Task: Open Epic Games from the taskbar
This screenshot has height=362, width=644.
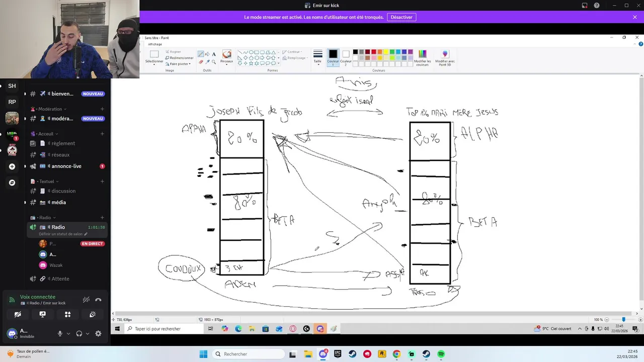Action: coord(338,354)
